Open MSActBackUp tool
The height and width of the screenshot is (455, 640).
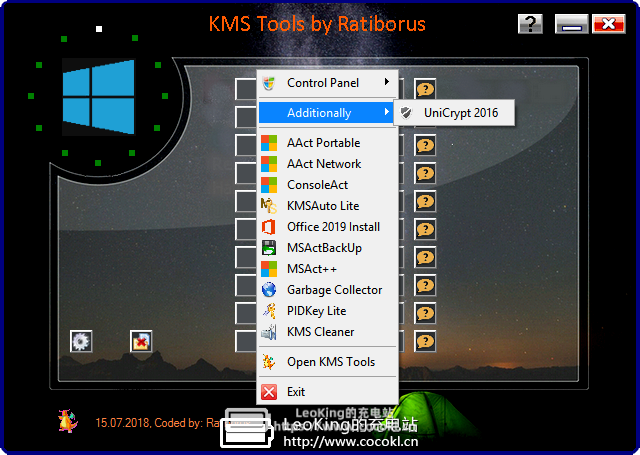(328, 248)
